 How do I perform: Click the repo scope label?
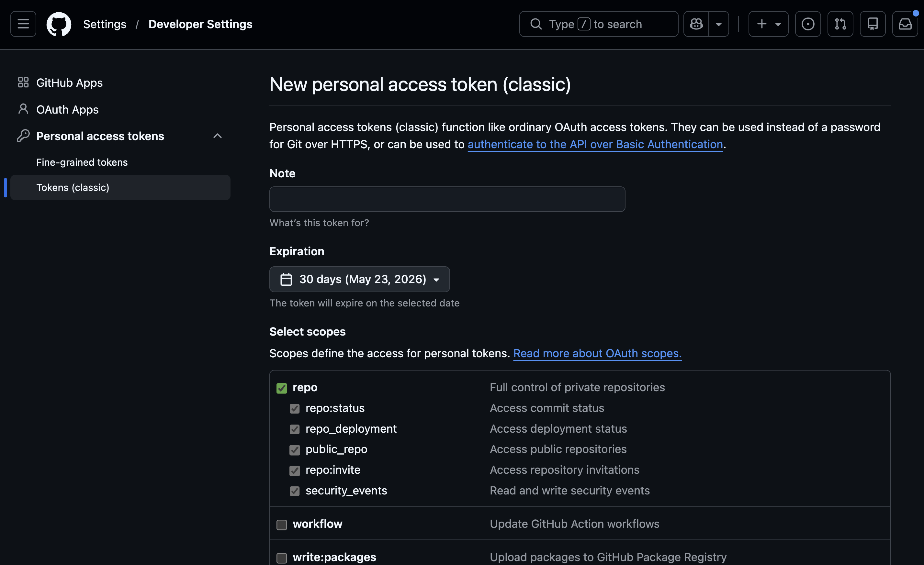[x=305, y=387]
